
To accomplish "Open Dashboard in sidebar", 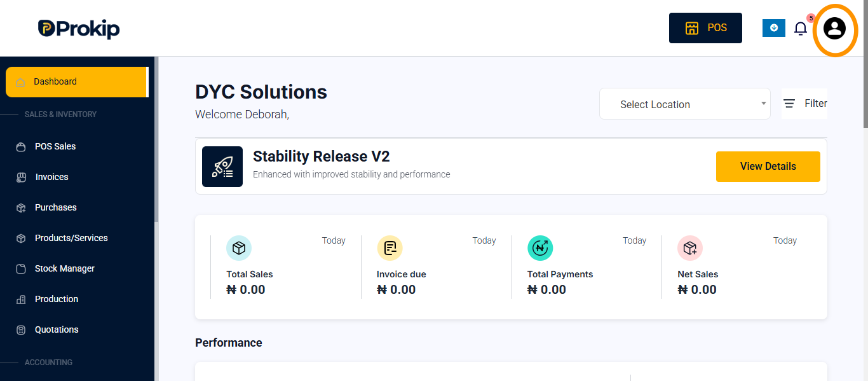I will click(76, 82).
